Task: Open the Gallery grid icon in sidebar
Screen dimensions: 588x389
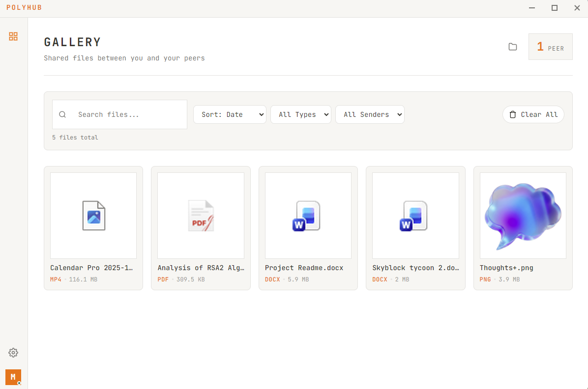Action: click(x=13, y=36)
